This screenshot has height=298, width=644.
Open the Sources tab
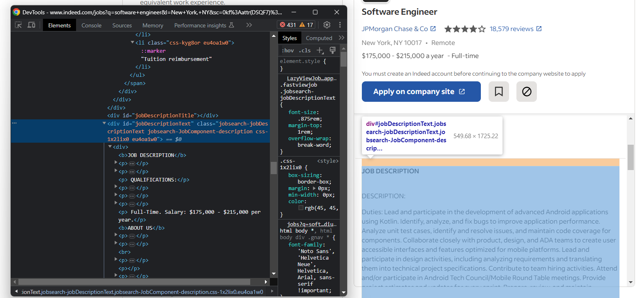pyautogui.click(x=122, y=25)
